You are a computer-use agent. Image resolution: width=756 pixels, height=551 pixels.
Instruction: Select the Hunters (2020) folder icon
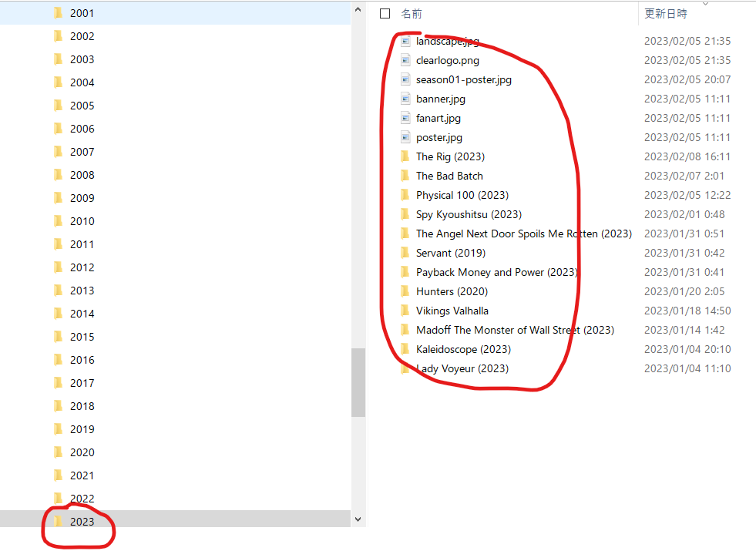[x=405, y=291]
